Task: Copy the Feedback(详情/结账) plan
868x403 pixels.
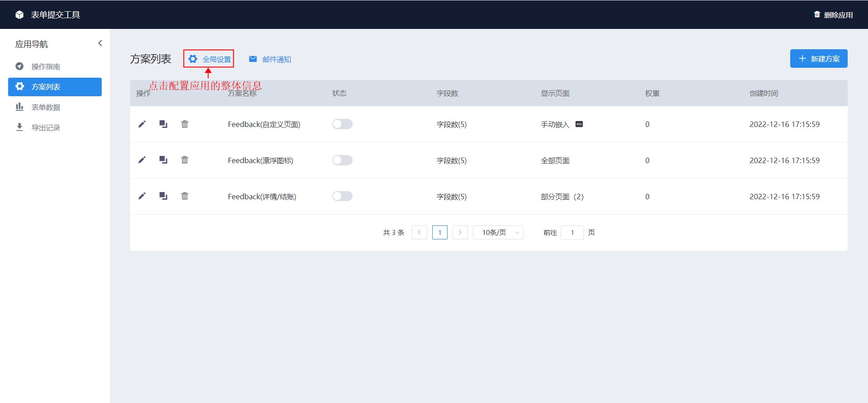Action: click(x=163, y=196)
